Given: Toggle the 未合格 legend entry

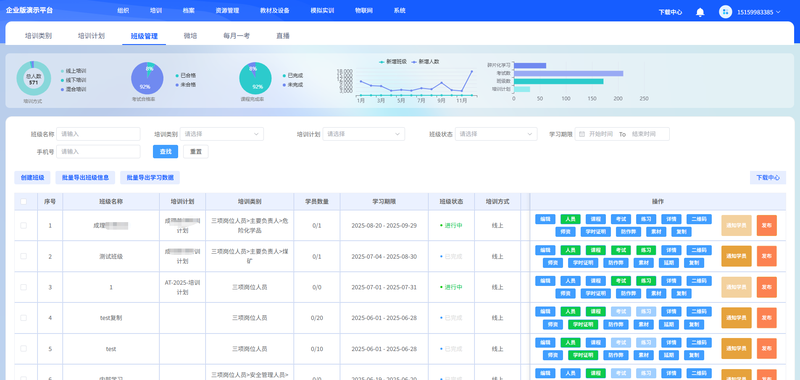Looking at the screenshot, I should click(185, 85).
